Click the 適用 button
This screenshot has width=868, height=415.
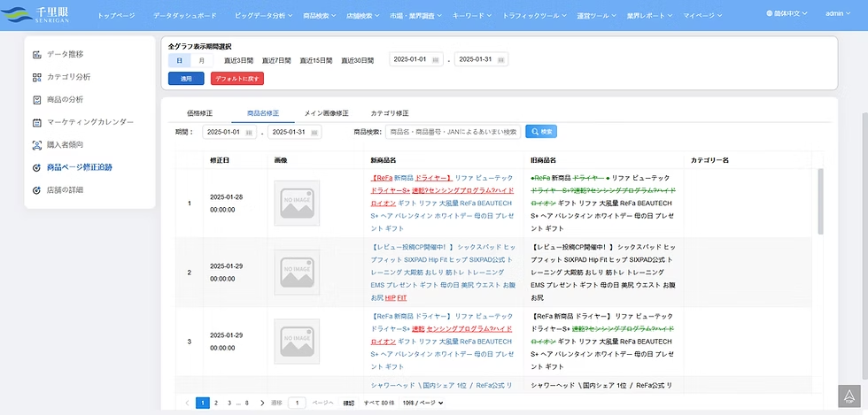(x=186, y=79)
